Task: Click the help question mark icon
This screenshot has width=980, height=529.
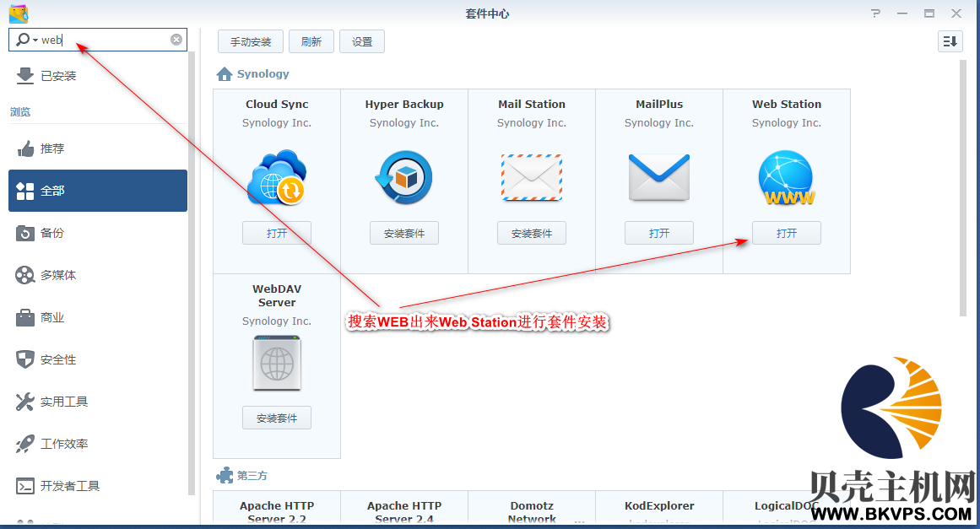Action: [x=875, y=13]
